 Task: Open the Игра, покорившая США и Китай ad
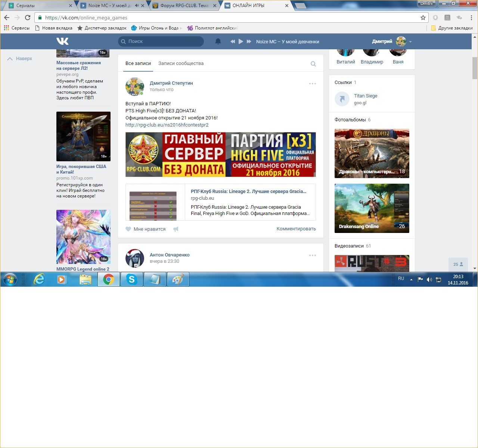(81, 169)
